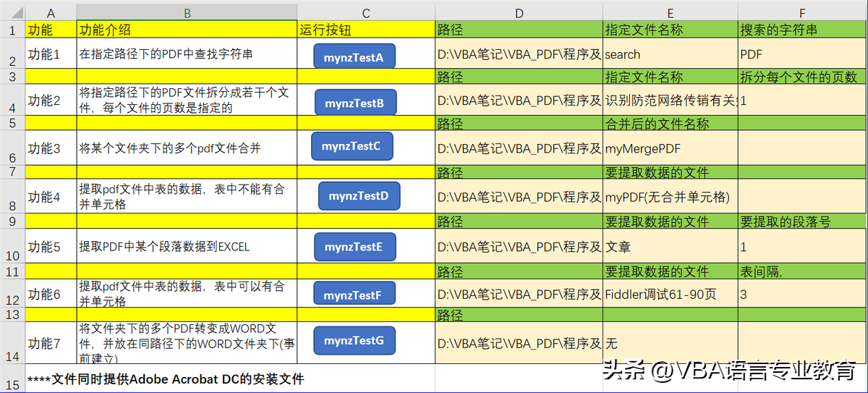Select 功能2 description about 拆分成若干个文件
The height and width of the screenshot is (393, 868).
pos(187,100)
